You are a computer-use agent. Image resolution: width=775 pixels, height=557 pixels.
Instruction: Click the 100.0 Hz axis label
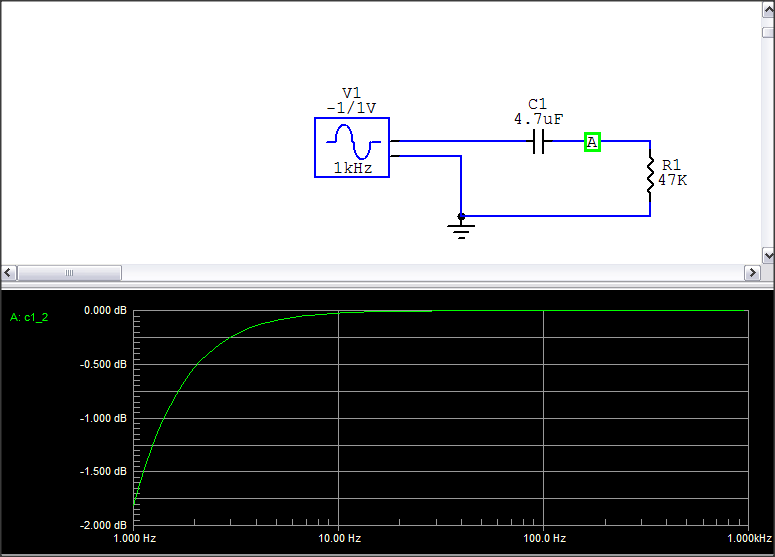coord(545,538)
